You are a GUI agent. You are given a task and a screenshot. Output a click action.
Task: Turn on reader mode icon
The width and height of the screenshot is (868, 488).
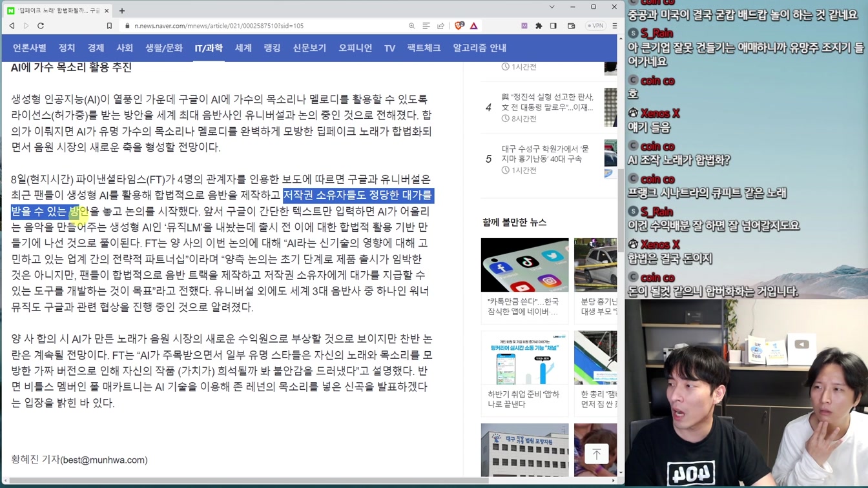point(426,26)
